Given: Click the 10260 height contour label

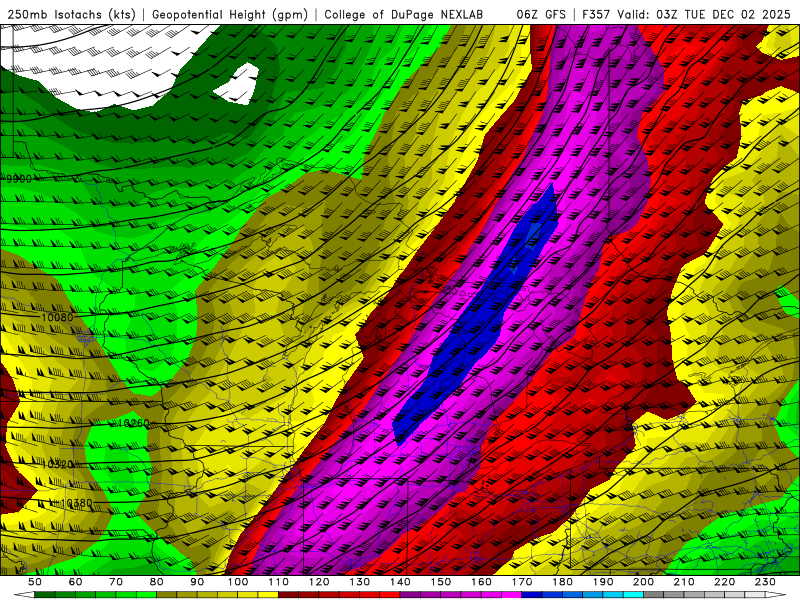Looking at the screenshot, I should coord(134,423).
